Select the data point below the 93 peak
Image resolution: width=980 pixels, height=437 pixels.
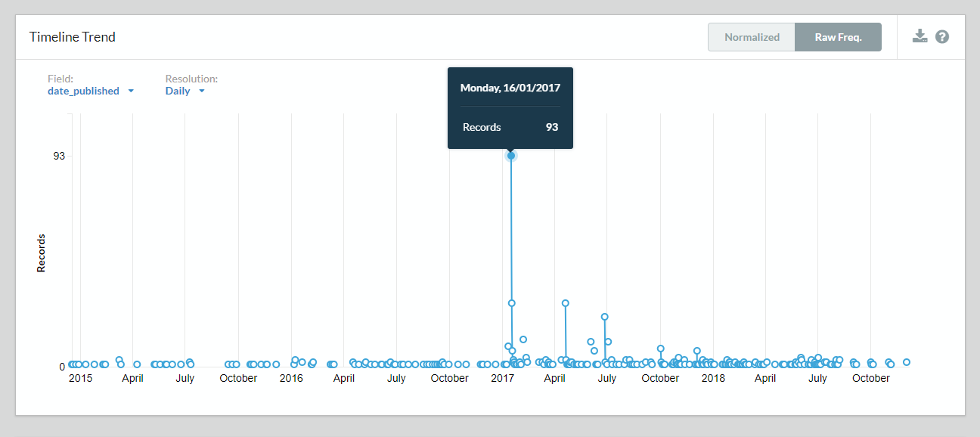512,303
